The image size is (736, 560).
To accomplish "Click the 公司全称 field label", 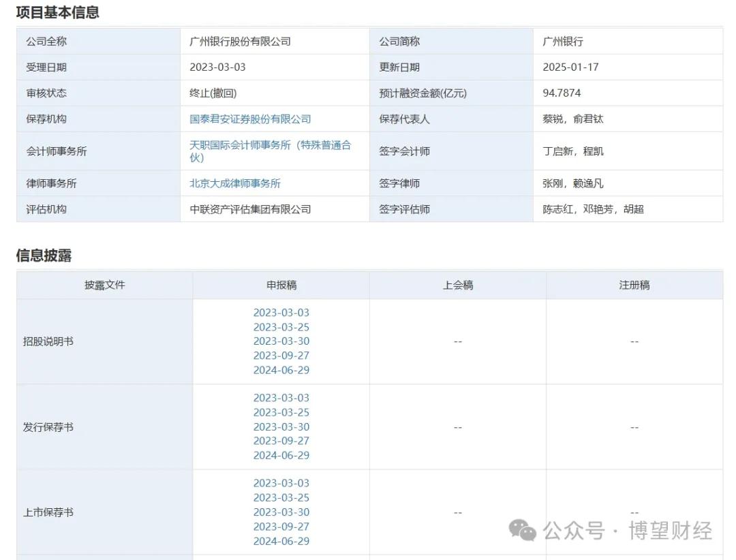I will 46,42.
